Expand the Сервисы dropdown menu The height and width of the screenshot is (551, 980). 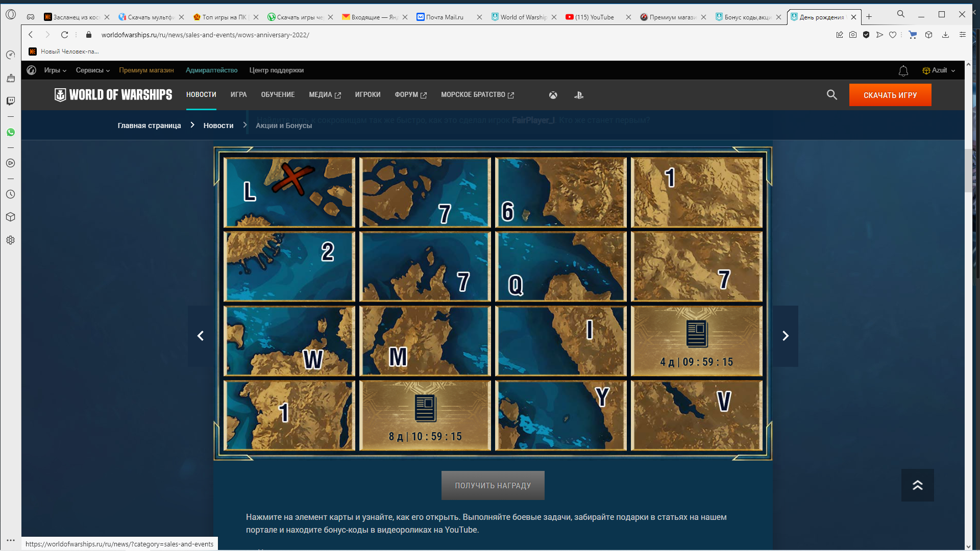[x=93, y=70]
